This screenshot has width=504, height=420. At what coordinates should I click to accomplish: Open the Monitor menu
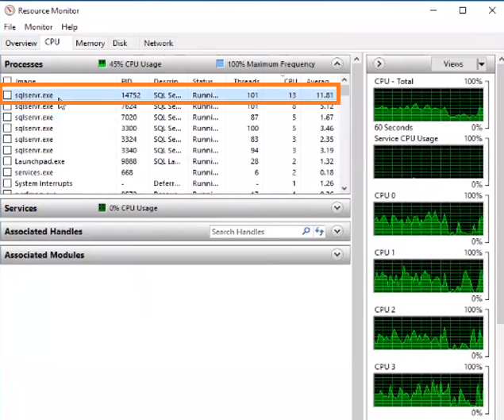click(x=38, y=27)
